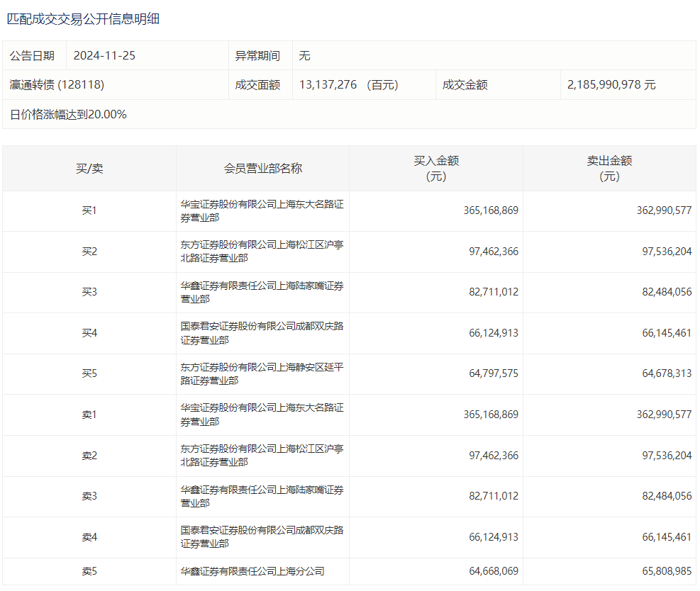Open the 华宝证券 branch in the 买1 row
This screenshot has height=591, width=700.
(262, 211)
